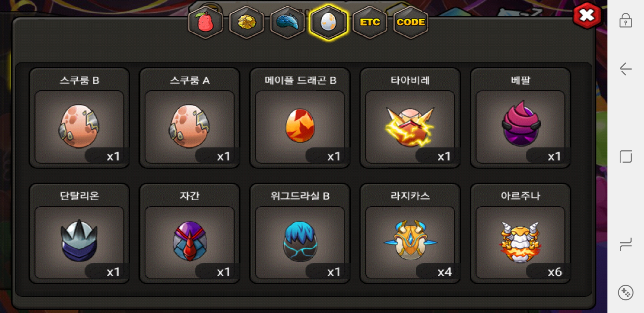Open the blue dragon scale tab
This screenshot has width=644, height=313.
pyautogui.click(x=287, y=22)
